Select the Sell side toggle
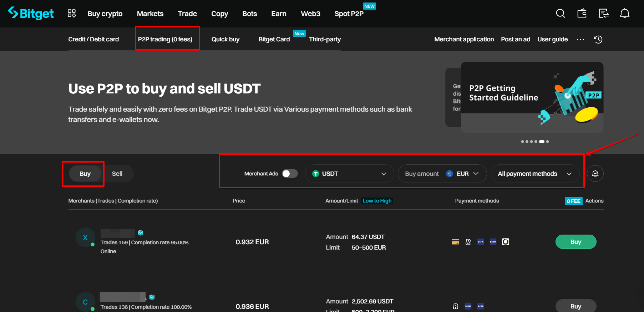Image resolution: width=644 pixels, height=312 pixels. pos(117,174)
